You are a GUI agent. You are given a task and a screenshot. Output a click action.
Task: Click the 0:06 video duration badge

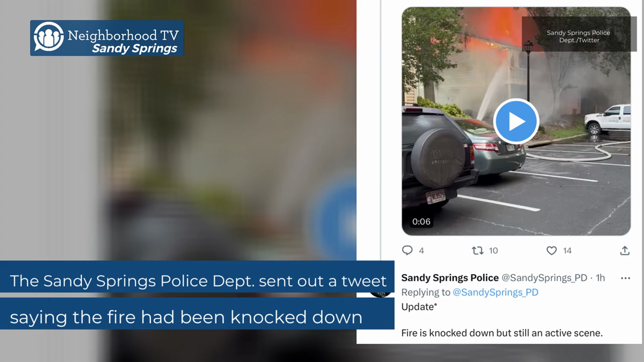tap(421, 222)
